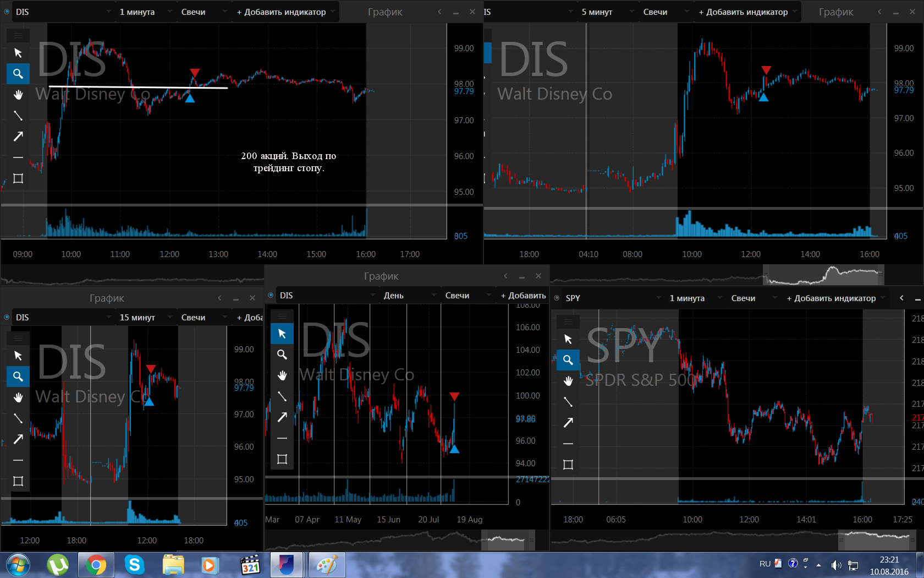Open Skype from the taskbar

coord(134,565)
